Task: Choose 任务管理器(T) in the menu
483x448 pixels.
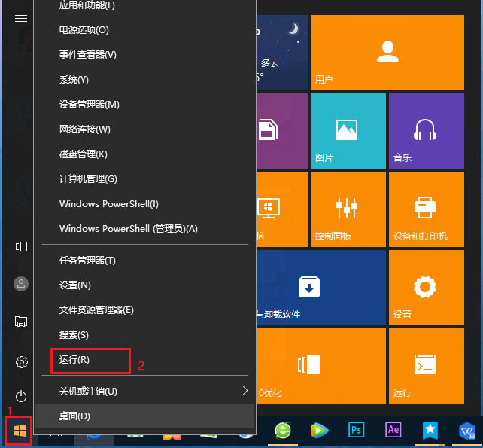Action: (87, 261)
